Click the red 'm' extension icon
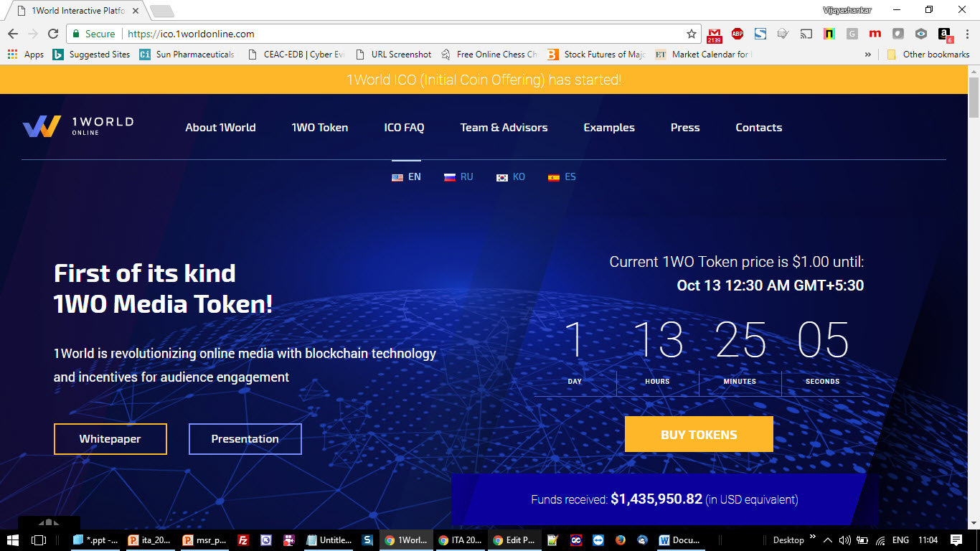The width and height of the screenshot is (980, 551). coord(875,34)
